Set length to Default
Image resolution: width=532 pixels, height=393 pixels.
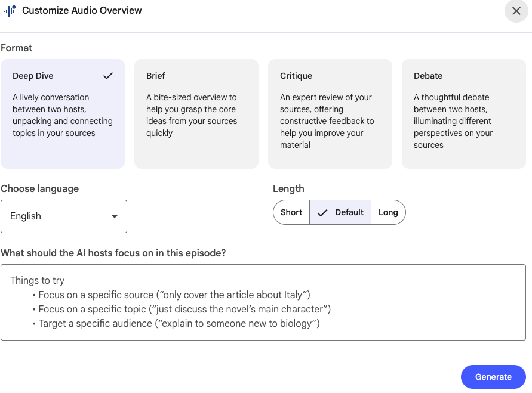tap(340, 212)
